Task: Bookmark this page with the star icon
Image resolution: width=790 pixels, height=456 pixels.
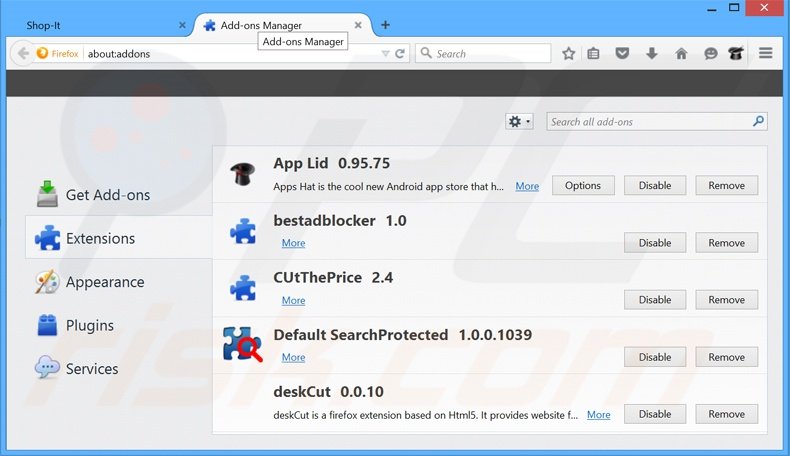Action: 569,53
